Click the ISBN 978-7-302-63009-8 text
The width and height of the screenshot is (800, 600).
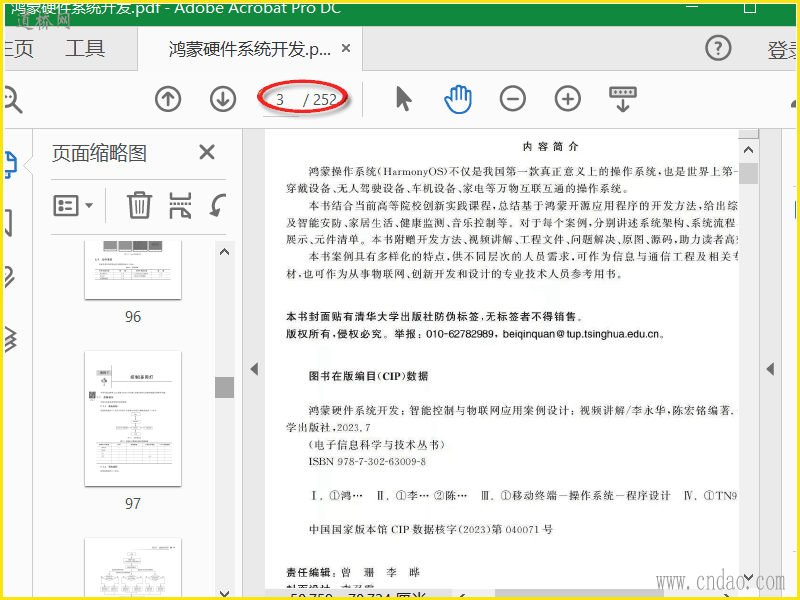(x=367, y=462)
